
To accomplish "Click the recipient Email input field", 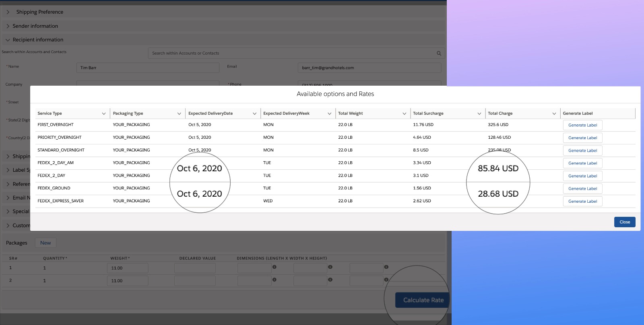I will point(369,68).
